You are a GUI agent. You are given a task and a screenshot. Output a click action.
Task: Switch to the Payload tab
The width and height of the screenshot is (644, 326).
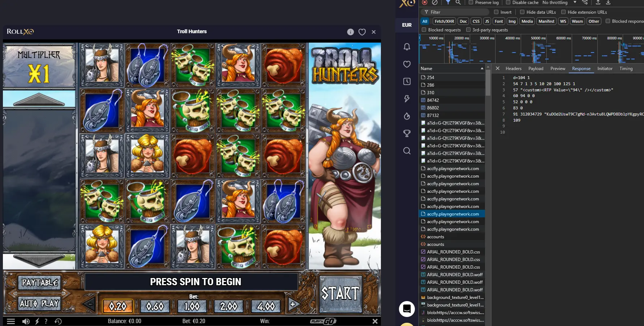536,68
